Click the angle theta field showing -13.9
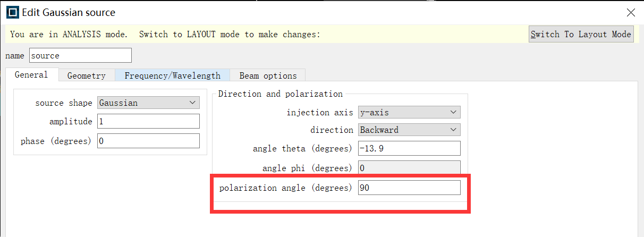This screenshot has height=237, width=644. 409,149
